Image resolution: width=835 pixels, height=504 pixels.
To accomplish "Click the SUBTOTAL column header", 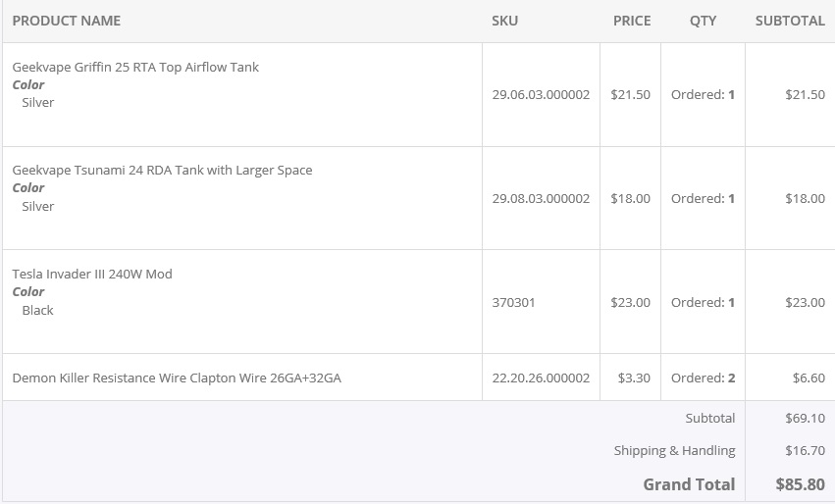I will coord(790,21).
